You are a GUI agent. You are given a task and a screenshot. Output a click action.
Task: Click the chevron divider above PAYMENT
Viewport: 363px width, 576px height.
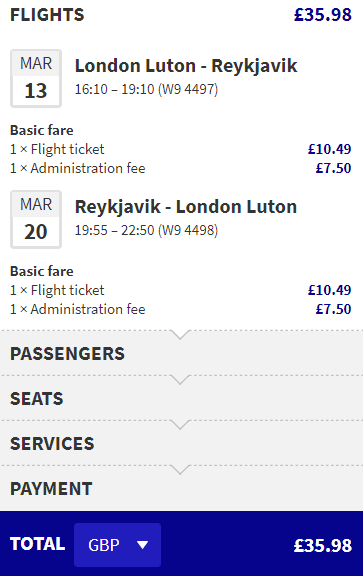tap(180, 469)
